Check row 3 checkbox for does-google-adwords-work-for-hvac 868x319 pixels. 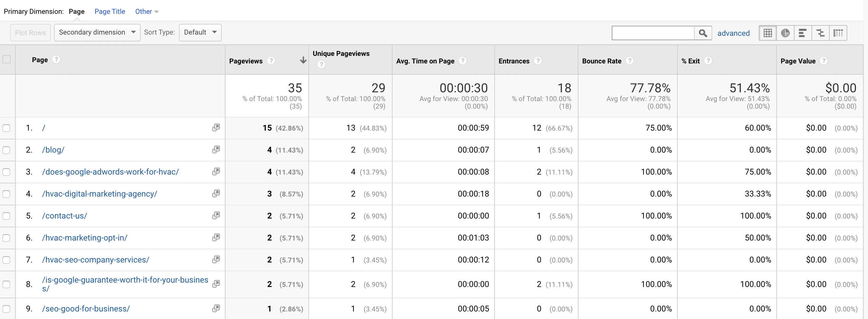pos(6,172)
